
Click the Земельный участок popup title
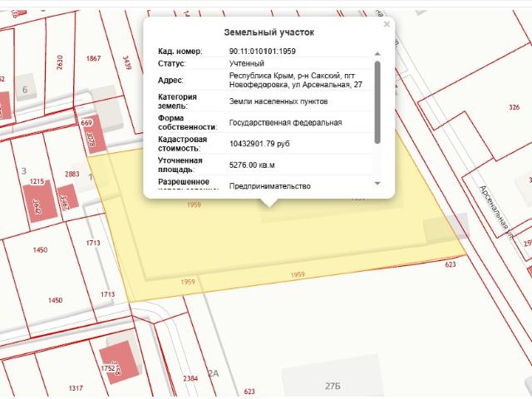pos(269,32)
